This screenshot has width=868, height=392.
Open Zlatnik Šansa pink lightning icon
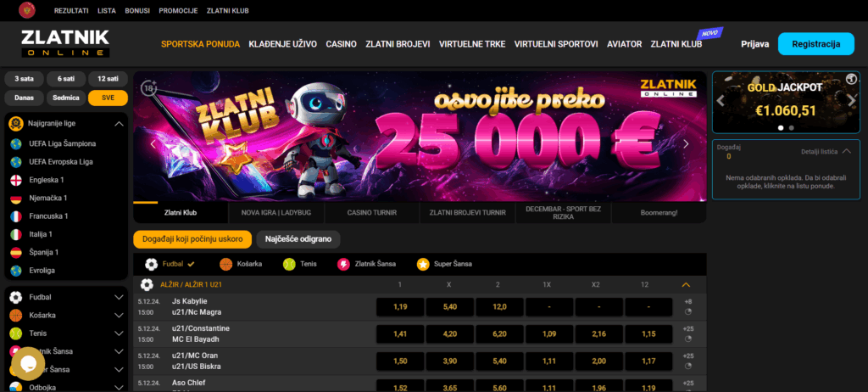tap(344, 265)
